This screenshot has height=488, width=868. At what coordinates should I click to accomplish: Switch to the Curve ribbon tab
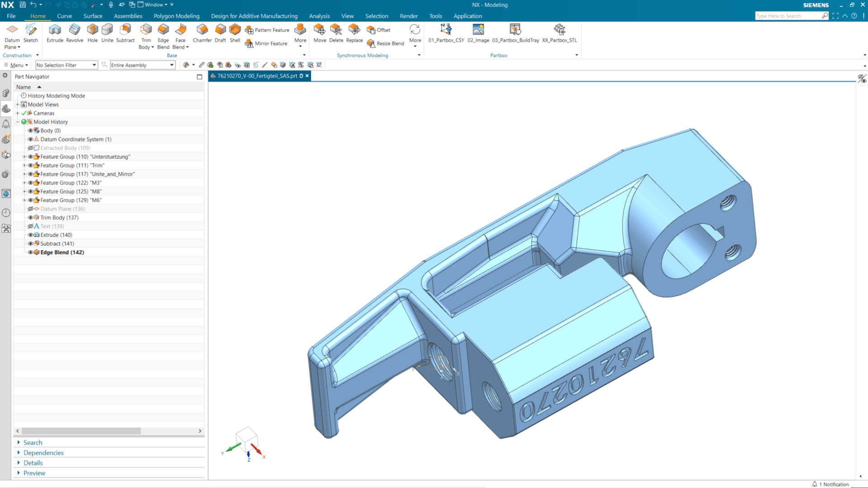pos(64,16)
